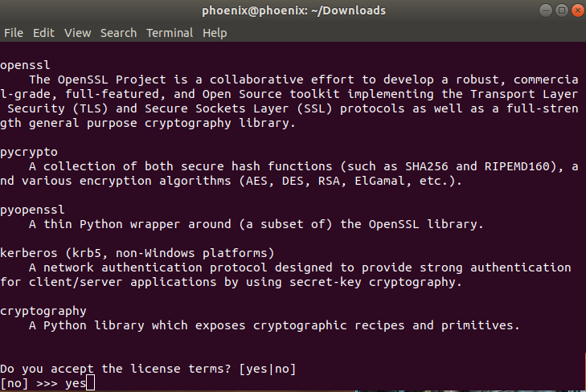The width and height of the screenshot is (586, 392).
Task: Click the license terms question line
Action: pyautogui.click(x=148, y=369)
